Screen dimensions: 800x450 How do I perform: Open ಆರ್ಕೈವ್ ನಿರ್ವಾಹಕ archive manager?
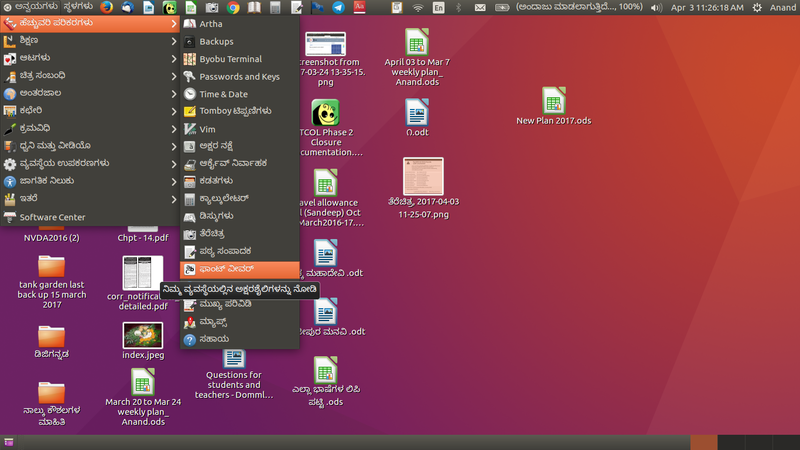(x=240, y=164)
